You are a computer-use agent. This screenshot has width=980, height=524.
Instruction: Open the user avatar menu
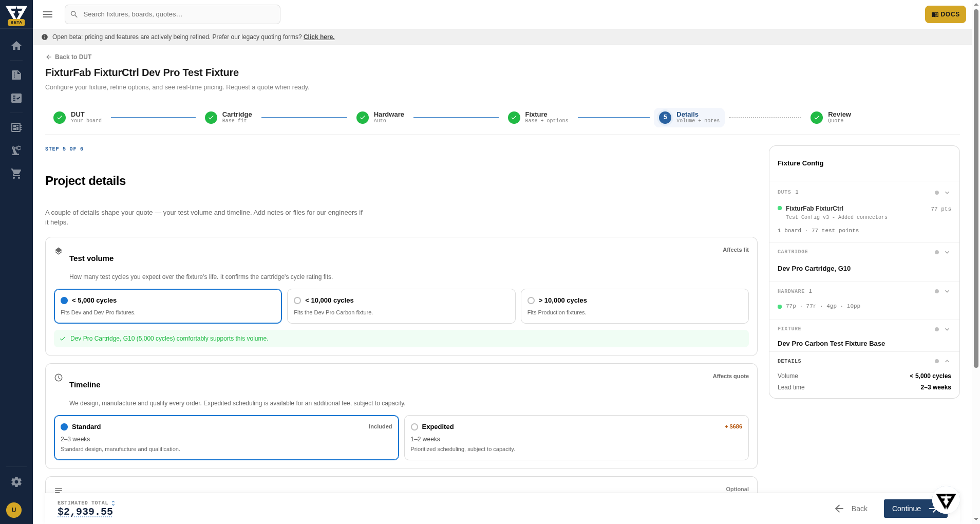(x=14, y=510)
